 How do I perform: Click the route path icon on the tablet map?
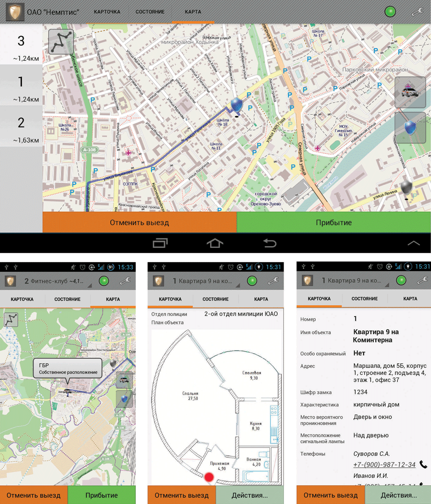61,42
